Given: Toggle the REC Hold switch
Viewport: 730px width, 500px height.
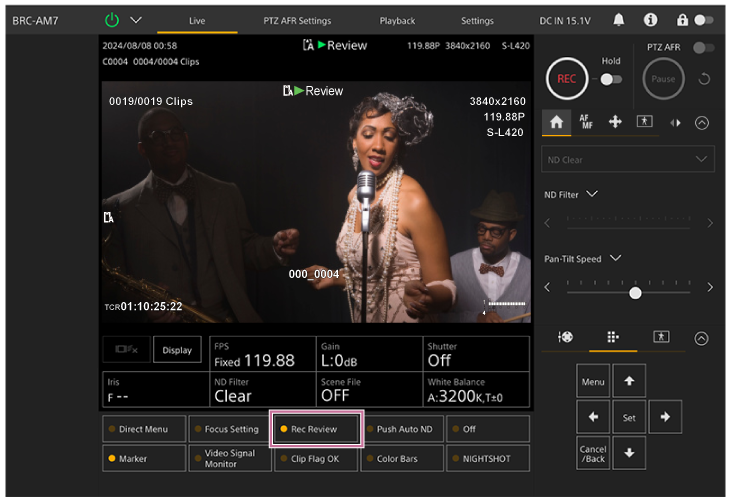Looking at the screenshot, I should (x=610, y=79).
